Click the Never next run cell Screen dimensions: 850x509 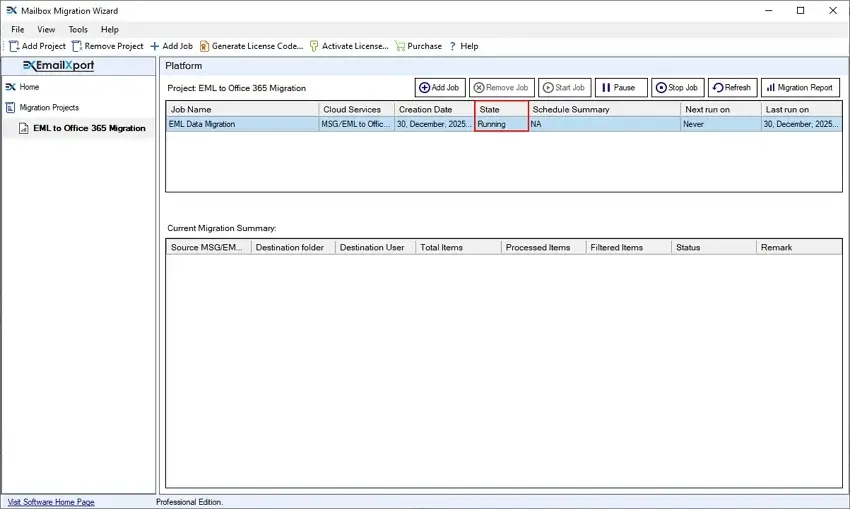pos(720,124)
